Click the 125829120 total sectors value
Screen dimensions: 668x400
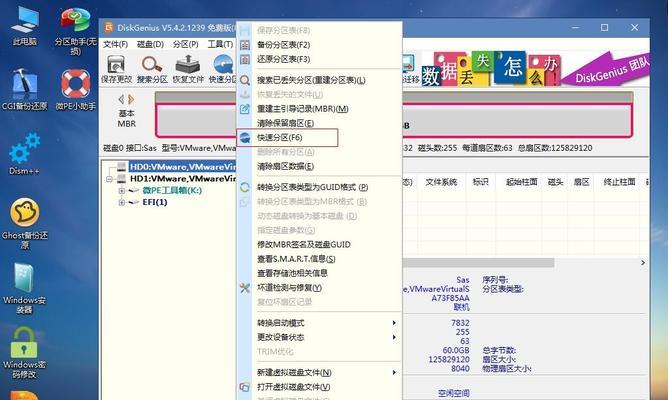(449, 360)
